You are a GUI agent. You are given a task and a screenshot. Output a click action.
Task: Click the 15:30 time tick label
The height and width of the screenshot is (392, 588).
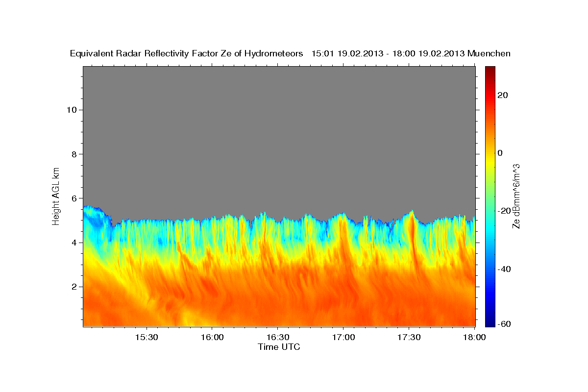(x=146, y=338)
